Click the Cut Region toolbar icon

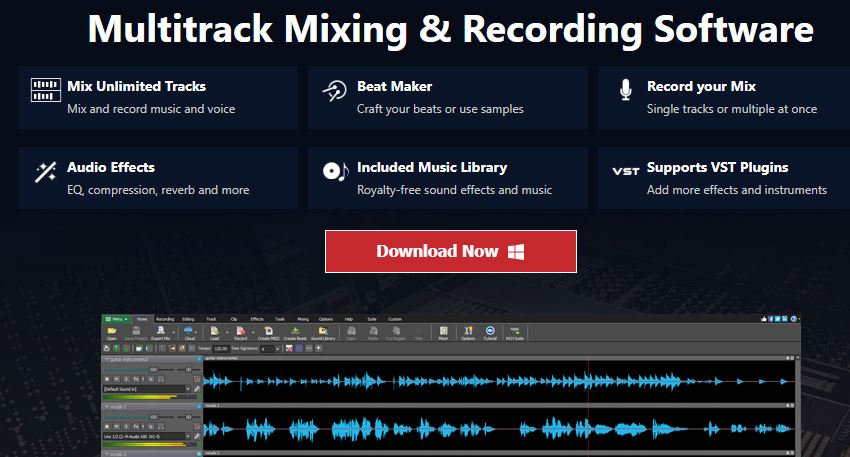tap(396, 333)
